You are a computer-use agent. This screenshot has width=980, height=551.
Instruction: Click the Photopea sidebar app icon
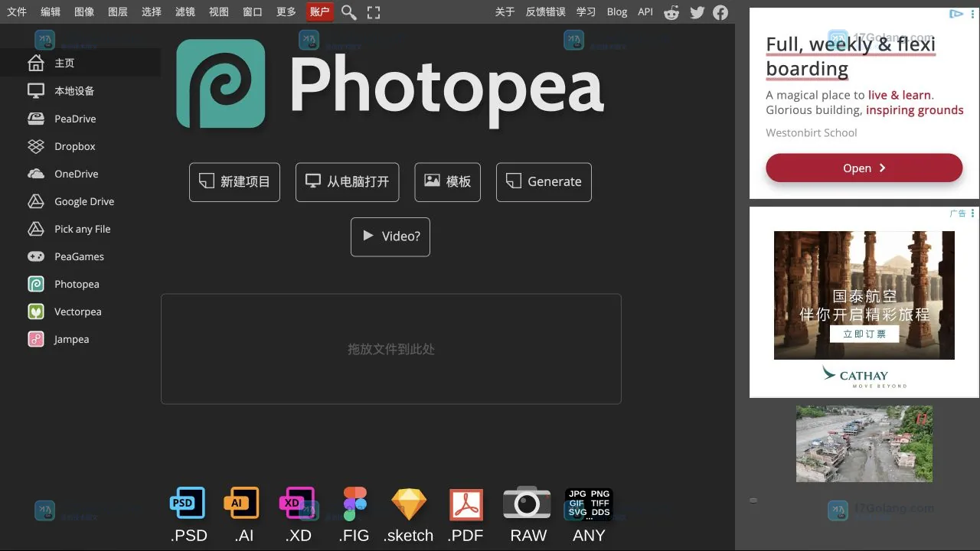click(x=36, y=284)
